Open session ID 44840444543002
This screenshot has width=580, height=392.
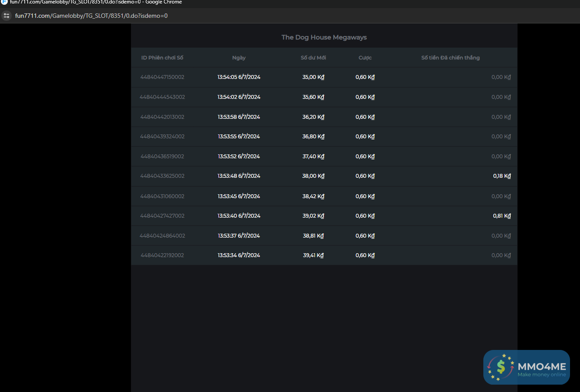(162, 97)
